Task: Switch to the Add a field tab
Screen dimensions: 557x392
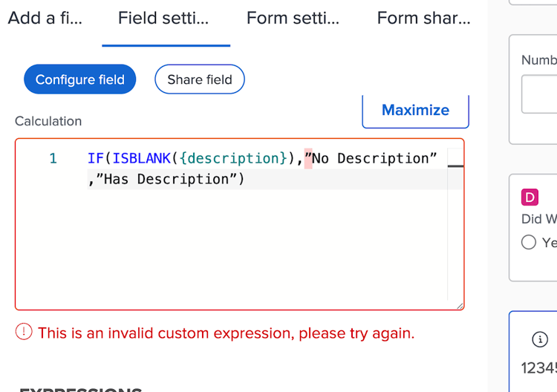Action: (x=45, y=18)
